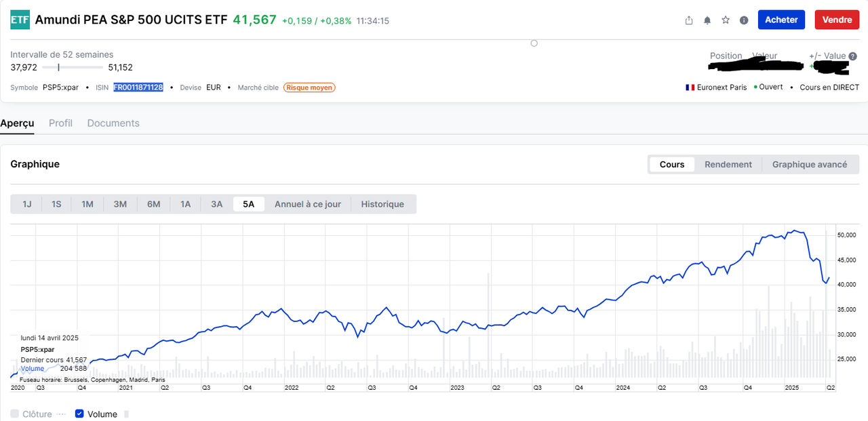The image size is (868, 421).
Task: Click the Volume grey color swatch
Action: tap(126, 414)
